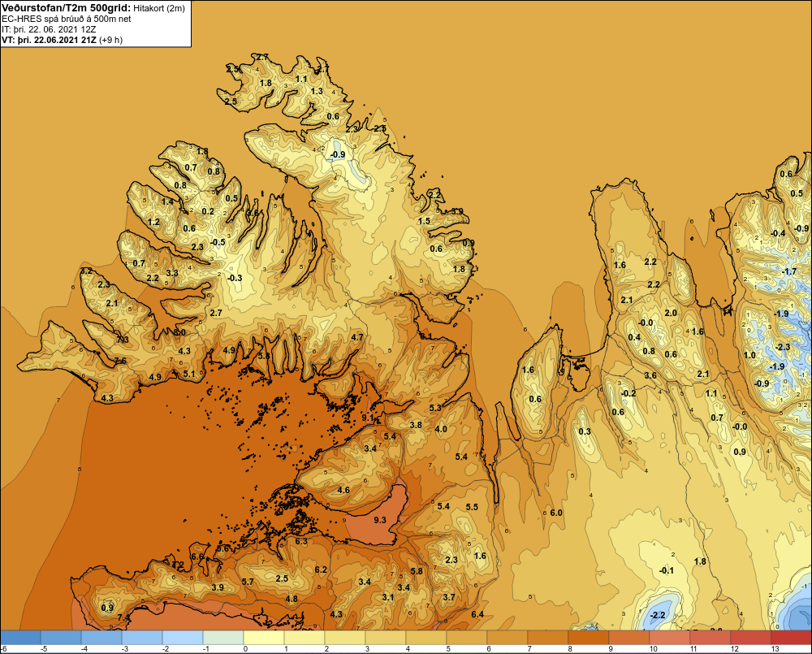Image resolution: width=812 pixels, height=654 pixels.
Task: Click the '7.6' temperature value
Action: pos(120,361)
